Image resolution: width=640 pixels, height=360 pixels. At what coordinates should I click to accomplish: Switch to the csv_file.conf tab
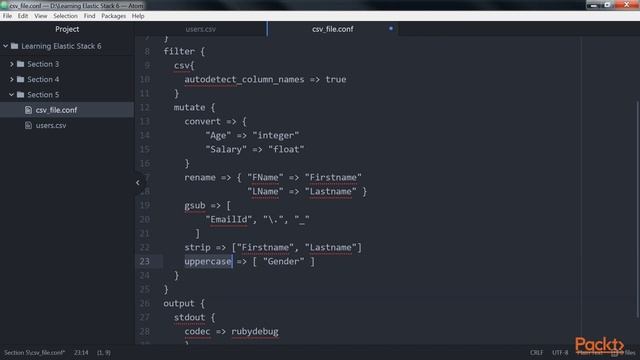tap(333, 29)
